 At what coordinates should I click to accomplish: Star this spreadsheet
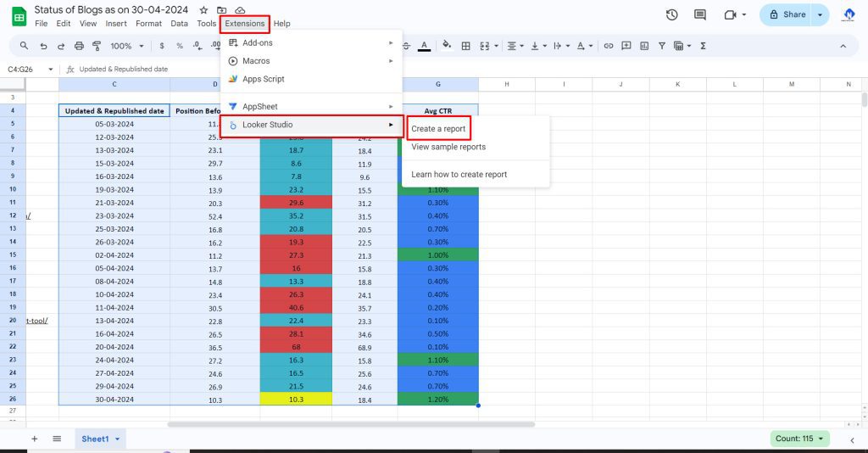(x=203, y=9)
